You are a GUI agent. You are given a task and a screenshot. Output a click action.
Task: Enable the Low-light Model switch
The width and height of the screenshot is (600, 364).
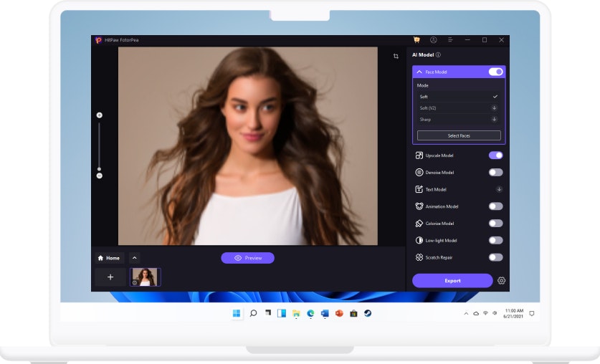[495, 241]
